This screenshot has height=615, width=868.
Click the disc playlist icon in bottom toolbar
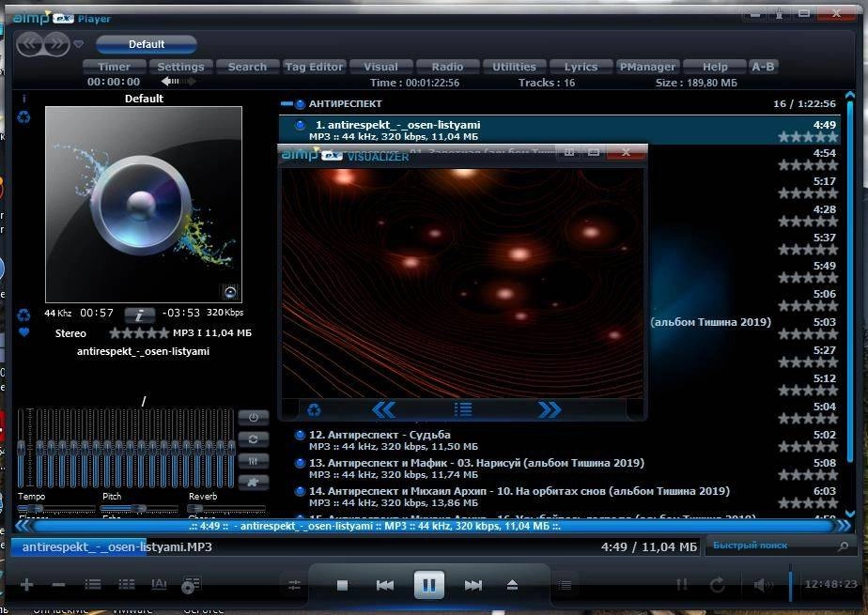coord(191,585)
